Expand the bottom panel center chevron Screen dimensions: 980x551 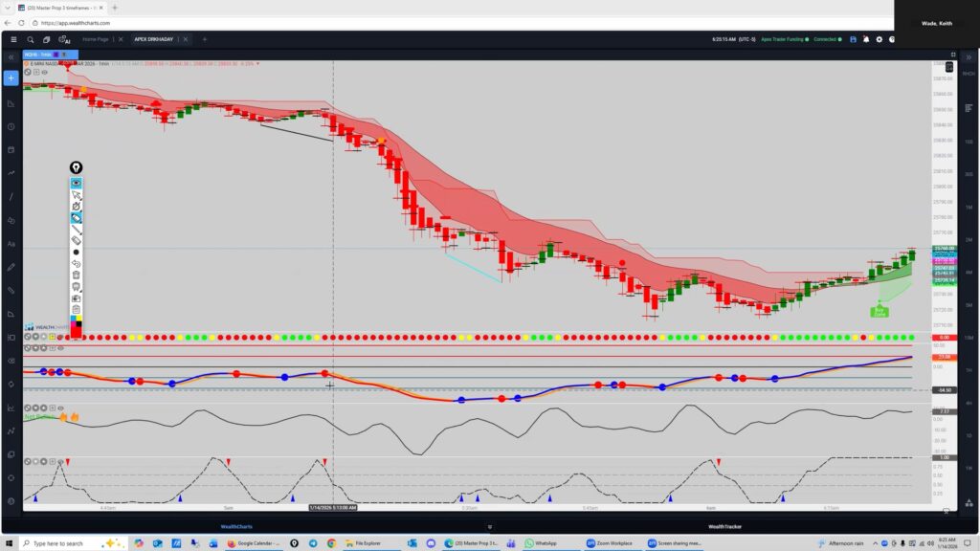(x=489, y=526)
